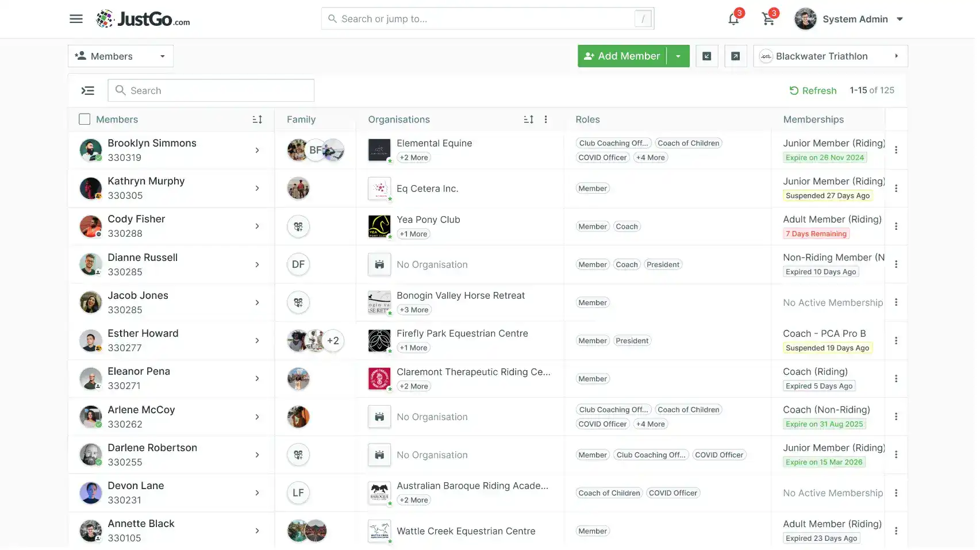The width and height of the screenshot is (980, 550).
Task: Open Organisations column options menu
Action: 545,120
